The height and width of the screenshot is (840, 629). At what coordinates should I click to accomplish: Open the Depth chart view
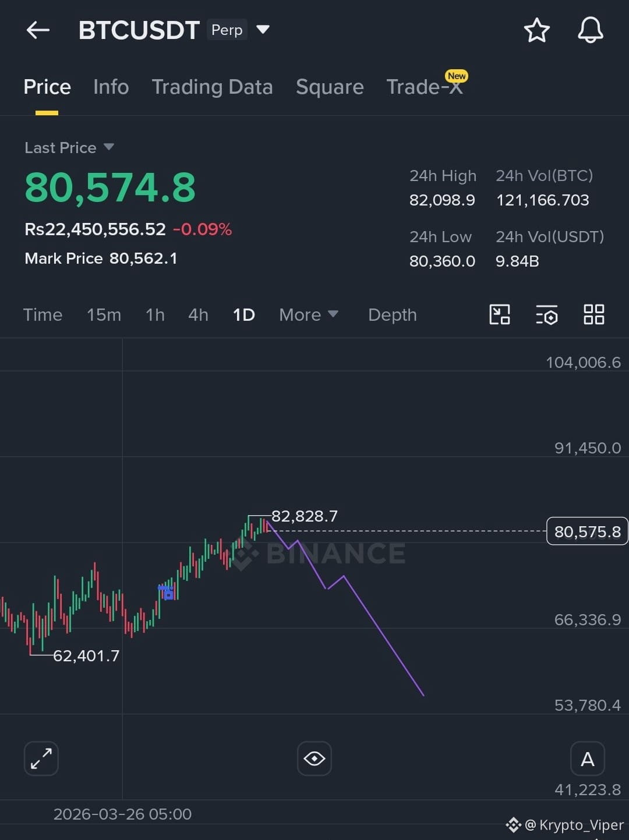[x=393, y=315]
